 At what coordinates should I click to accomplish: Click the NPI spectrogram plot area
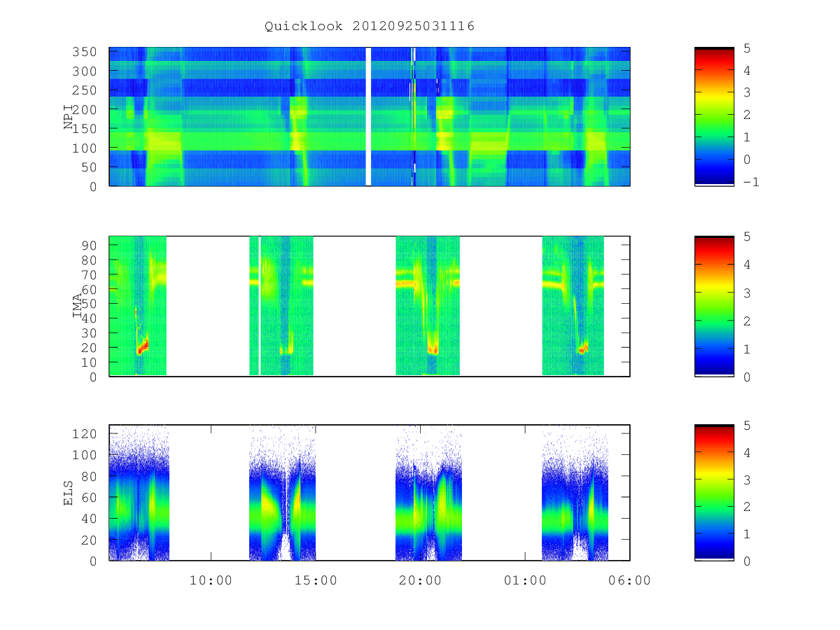coord(370,116)
